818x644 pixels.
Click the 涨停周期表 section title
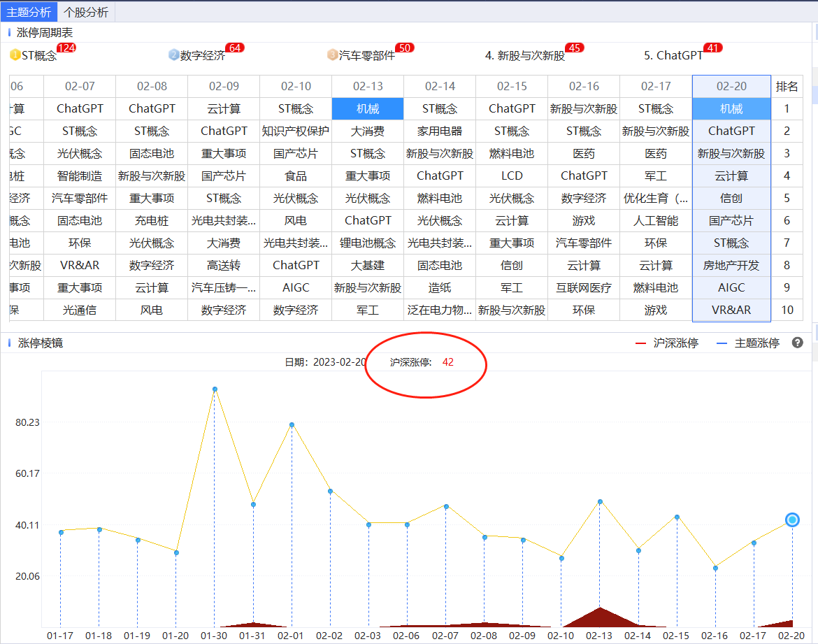(x=45, y=33)
